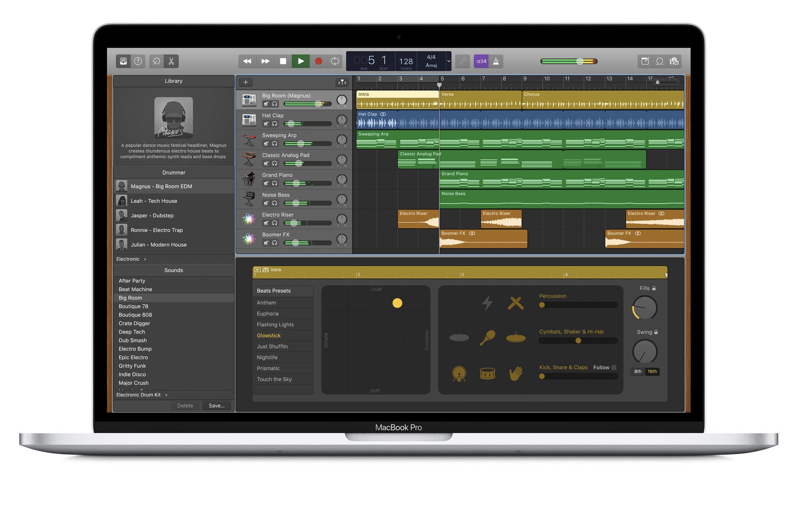
Task: Click the Record button in transport
Action: pyautogui.click(x=318, y=61)
